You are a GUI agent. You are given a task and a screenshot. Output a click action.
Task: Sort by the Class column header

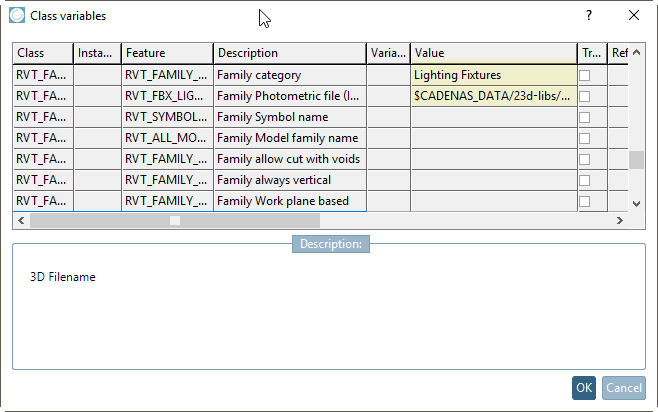42,53
